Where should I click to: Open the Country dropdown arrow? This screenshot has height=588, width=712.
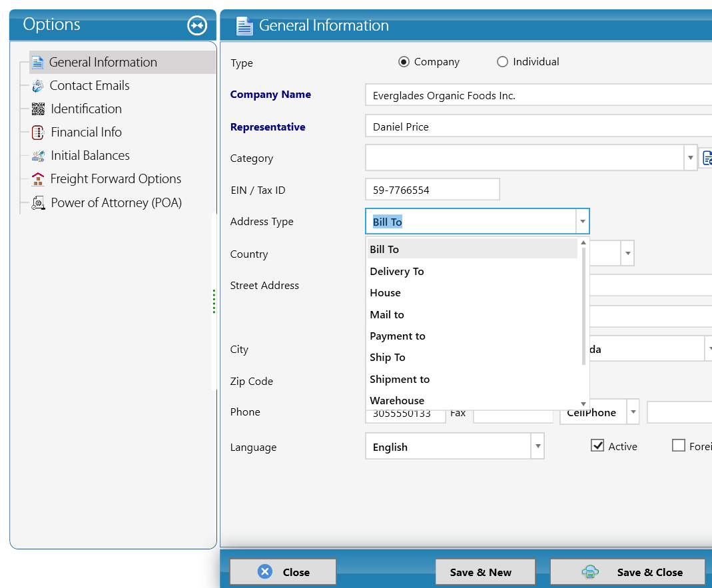627,253
